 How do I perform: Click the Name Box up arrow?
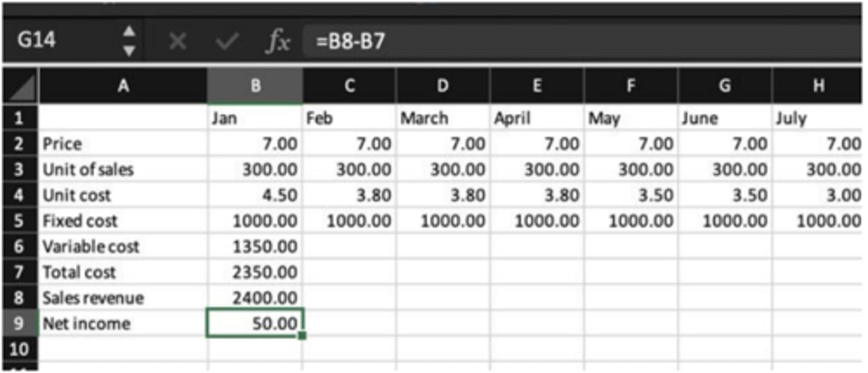pyautogui.click(x=129, y=31)
